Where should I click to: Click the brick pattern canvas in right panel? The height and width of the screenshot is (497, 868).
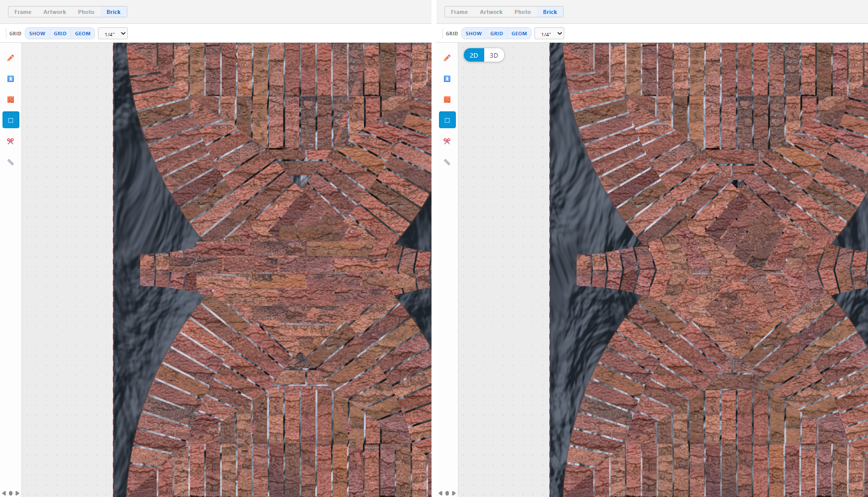(x=708, y=269)
